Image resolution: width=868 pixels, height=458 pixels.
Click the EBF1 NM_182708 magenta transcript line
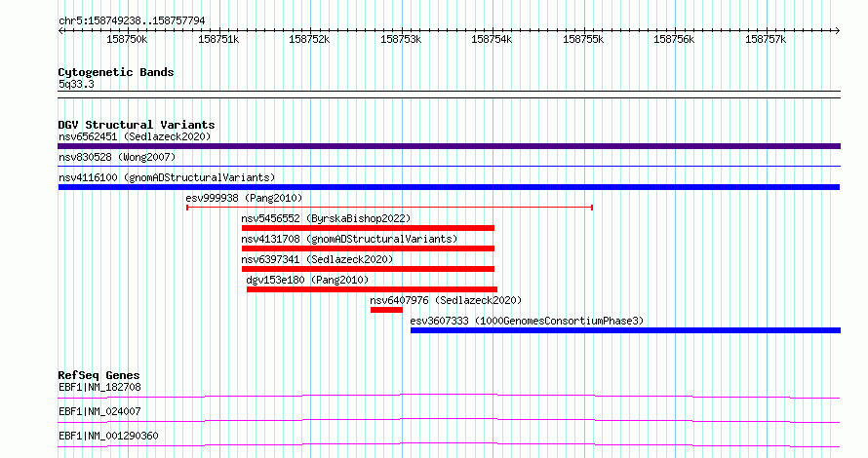pos(449,396)
